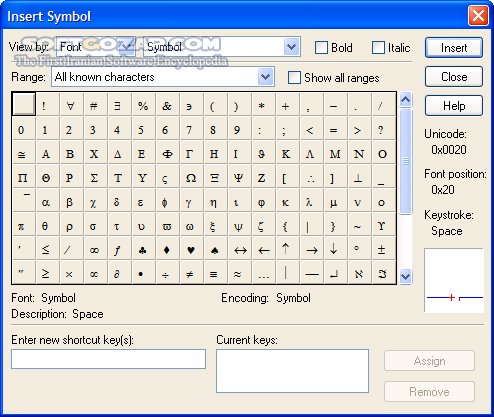The height and width of the screenshot is (417, 494).
Task: Pick the capital Psi Ψ symbol
Action: pos(240,176)
